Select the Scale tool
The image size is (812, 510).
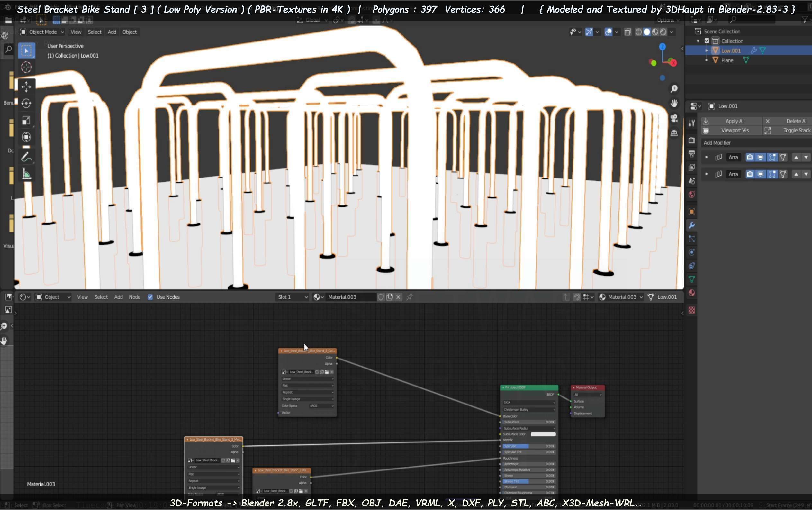(26, 120)
